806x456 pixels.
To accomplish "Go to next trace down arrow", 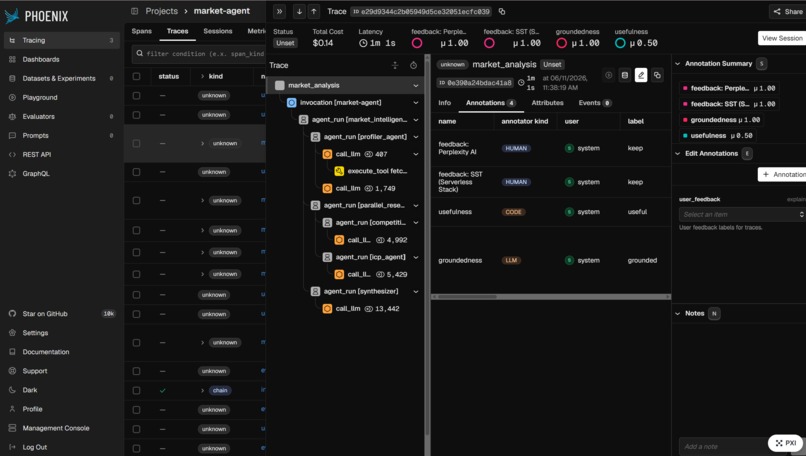I will point(299,11).
